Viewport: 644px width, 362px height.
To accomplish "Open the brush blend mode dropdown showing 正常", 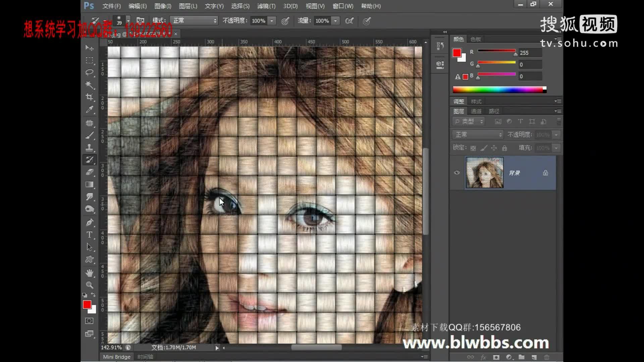I will pos(194,20).
